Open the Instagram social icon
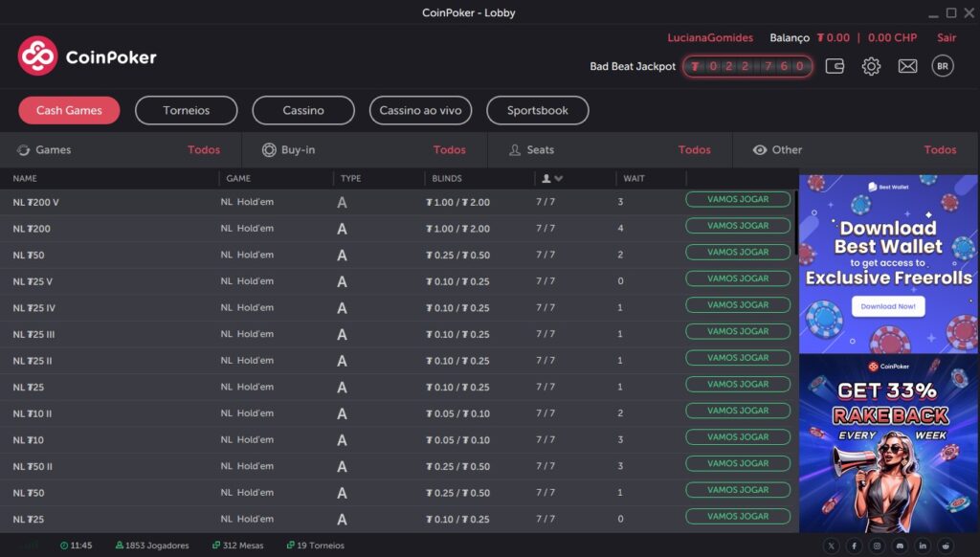 (877, 546)
